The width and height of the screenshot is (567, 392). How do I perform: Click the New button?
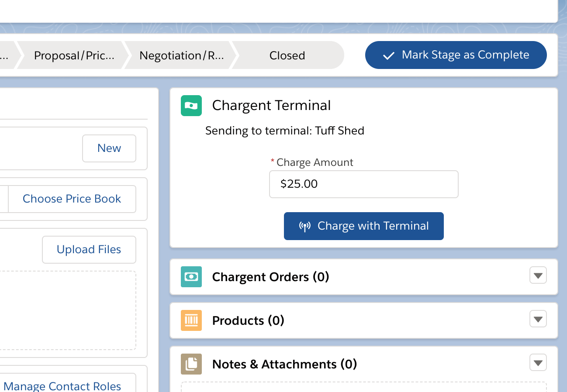pyautogui.click(x=109, y=148)
